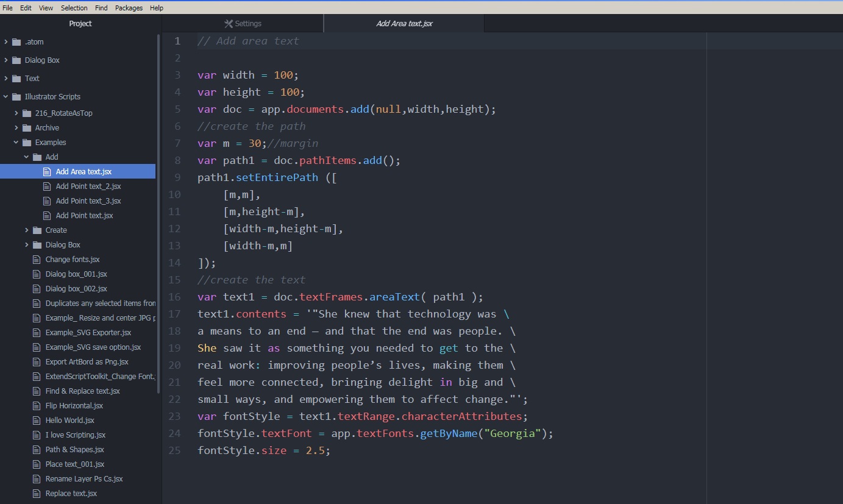This screenshot has height=504, width=843.
Task: Expand the Create folder chevron
Action: tap(26, 230)
